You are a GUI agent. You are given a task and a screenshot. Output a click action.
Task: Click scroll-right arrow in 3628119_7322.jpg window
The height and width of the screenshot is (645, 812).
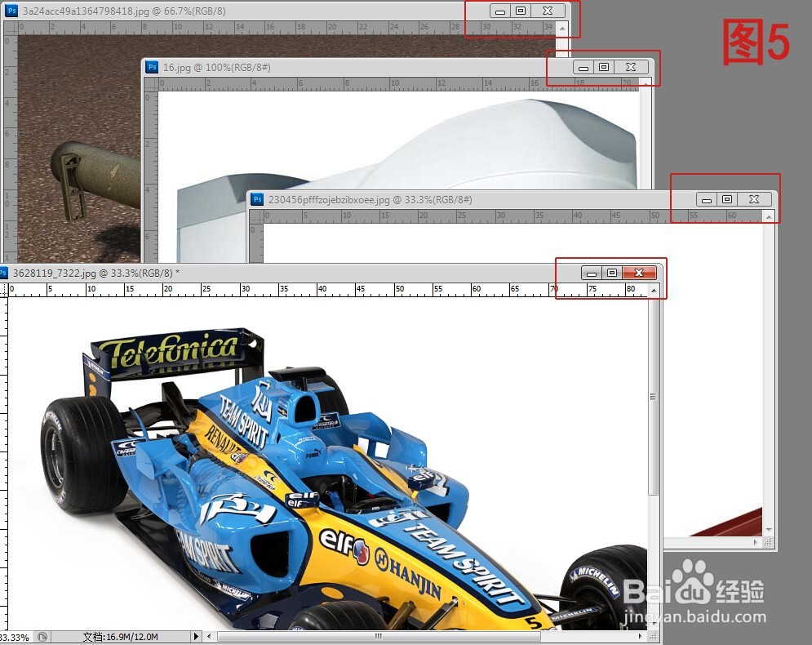(x=641, y=636)
